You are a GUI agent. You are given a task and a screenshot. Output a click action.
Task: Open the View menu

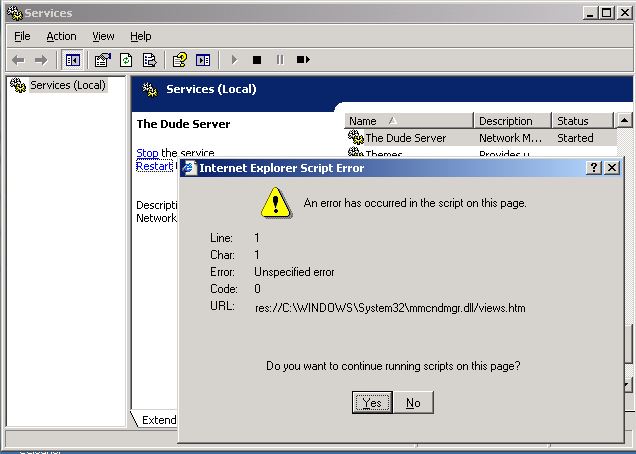[103, 37]
